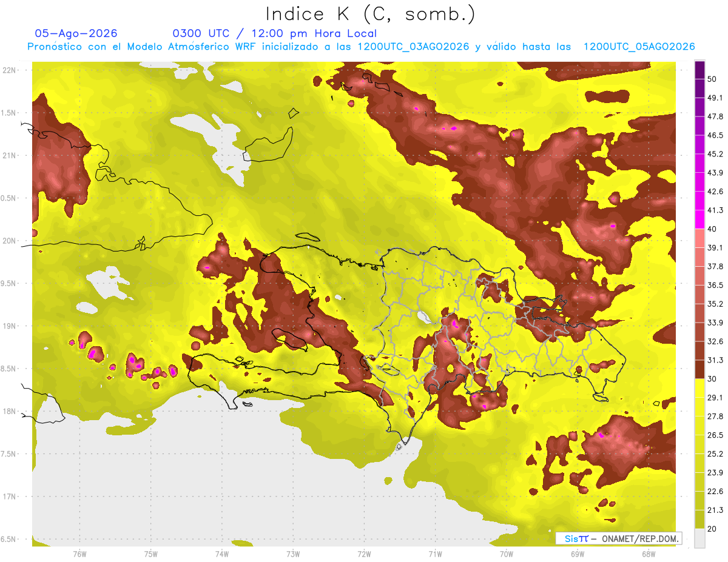
Task: Click the "43.9" colorbar value
Action: pyautogui.click(x=715, y=173)
